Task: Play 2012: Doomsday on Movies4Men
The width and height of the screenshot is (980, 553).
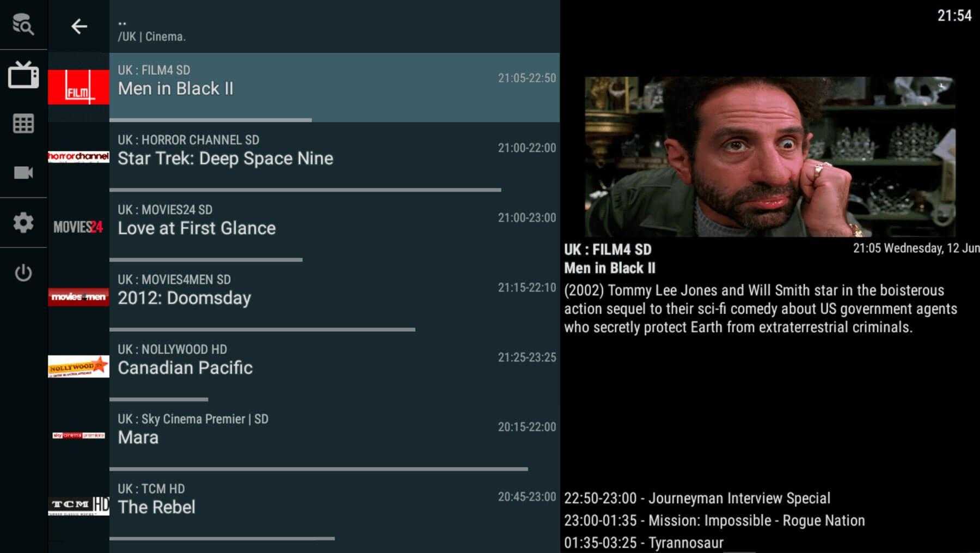Action: click(x=334, y=297)
